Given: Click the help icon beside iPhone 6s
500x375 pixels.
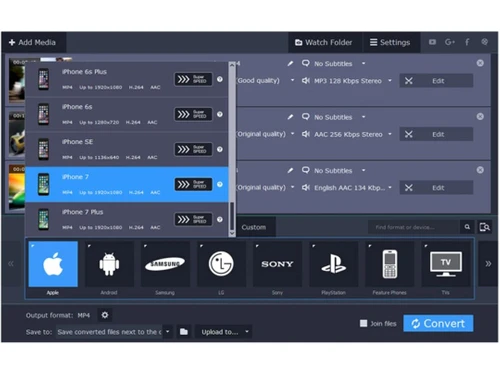Looking at the screenshot, I should click(x=220, y=114).
